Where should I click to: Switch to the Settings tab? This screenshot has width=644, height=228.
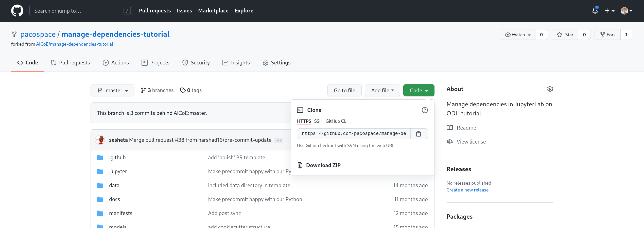pos(276,63)
